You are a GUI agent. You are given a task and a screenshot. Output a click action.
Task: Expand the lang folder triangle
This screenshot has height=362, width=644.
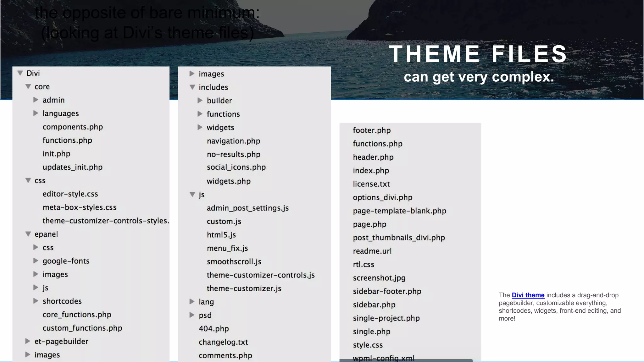[192, 302]
